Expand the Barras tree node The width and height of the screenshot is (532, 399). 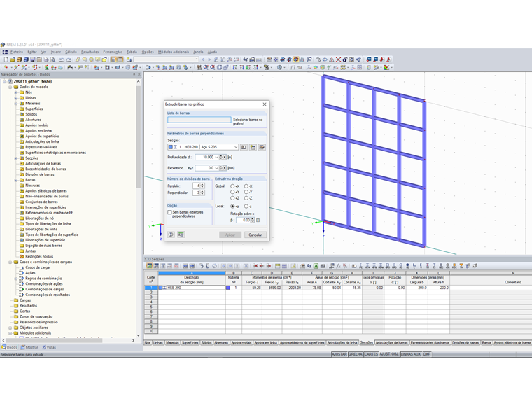click(16, 180)
